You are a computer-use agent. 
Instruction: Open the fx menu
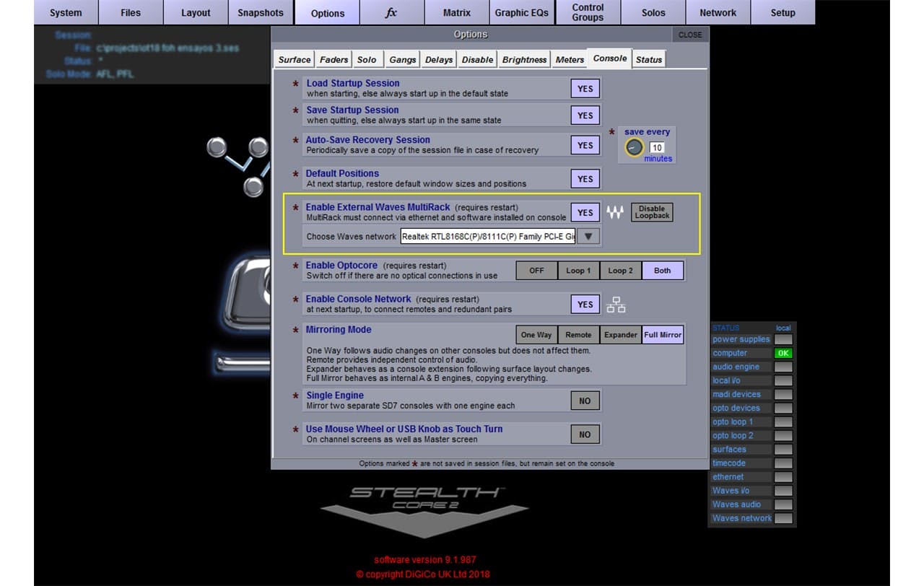click(x=391, y=13)
